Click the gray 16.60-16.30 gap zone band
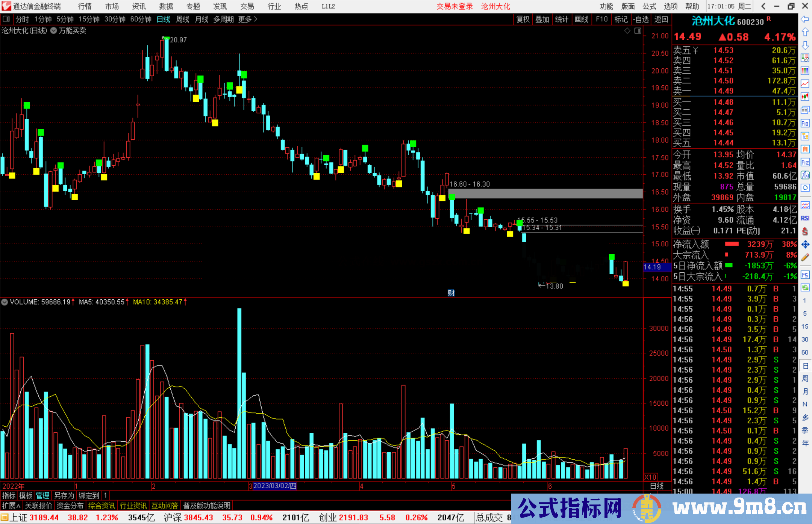 pos(545,193)
